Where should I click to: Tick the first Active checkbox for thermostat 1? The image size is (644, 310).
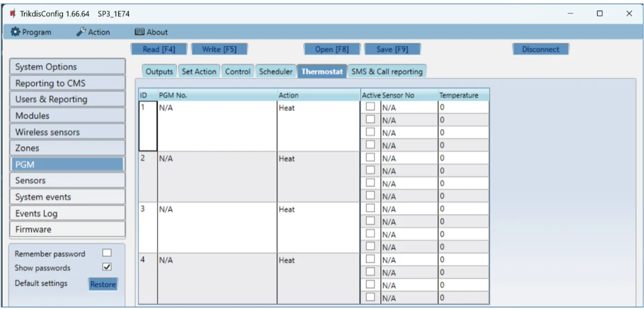(x=370, y=107)
